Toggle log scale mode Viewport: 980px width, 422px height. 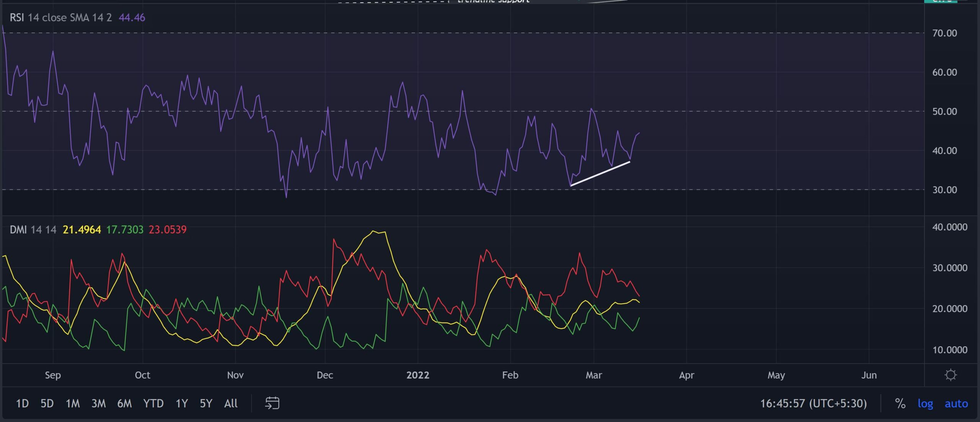click(x=925, y=403)
